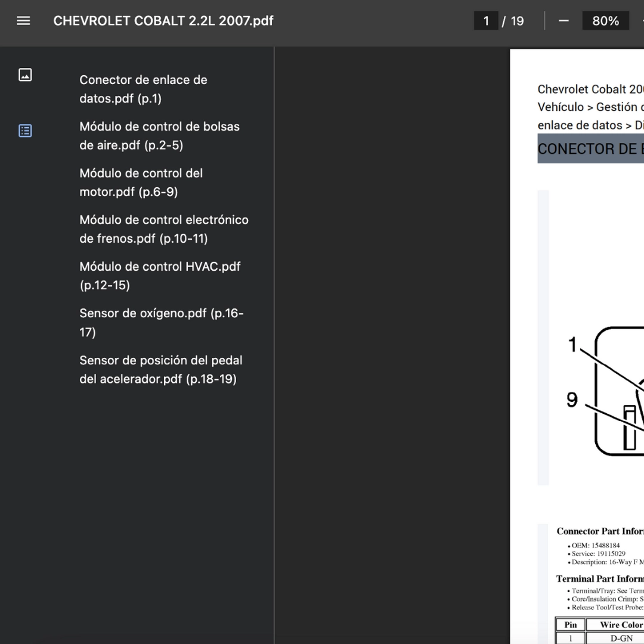Image resolution: width=644 pixels, height=644 pixels.
Task: Open outline entry Conector de enlace de datos.pdf
Action: (143, 89)
